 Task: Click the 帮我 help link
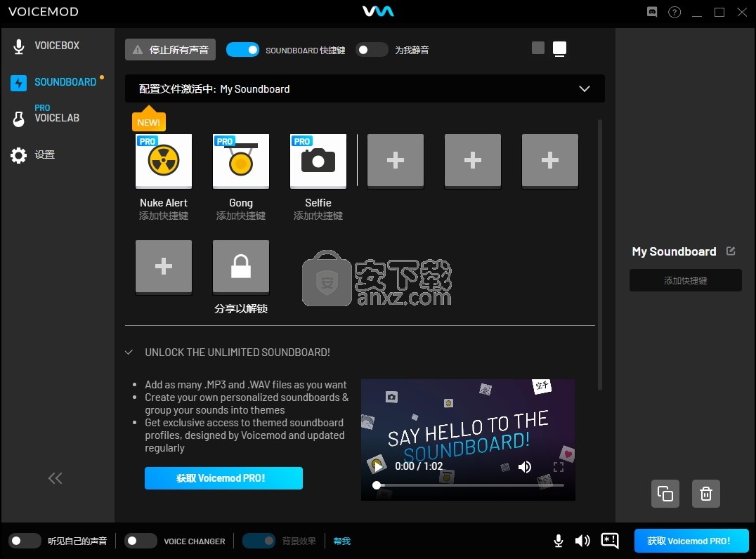tap(342, 541)
